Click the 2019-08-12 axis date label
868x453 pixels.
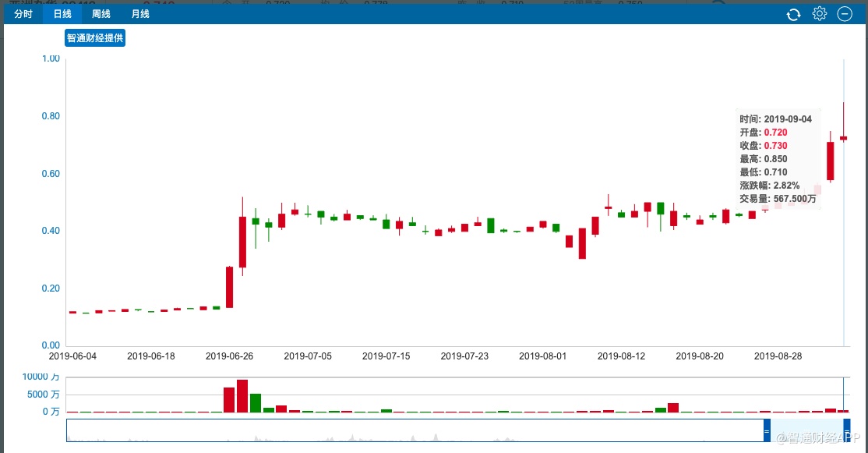tap(621, 356)
